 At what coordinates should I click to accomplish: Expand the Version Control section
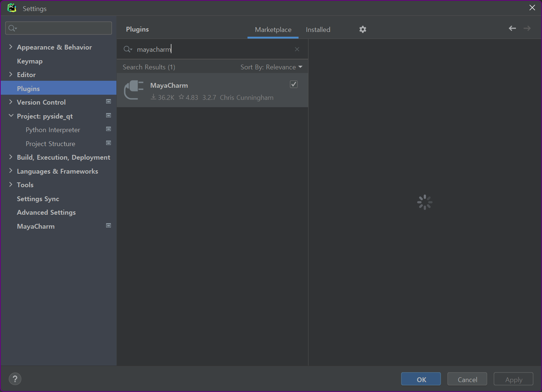[11, 102]
